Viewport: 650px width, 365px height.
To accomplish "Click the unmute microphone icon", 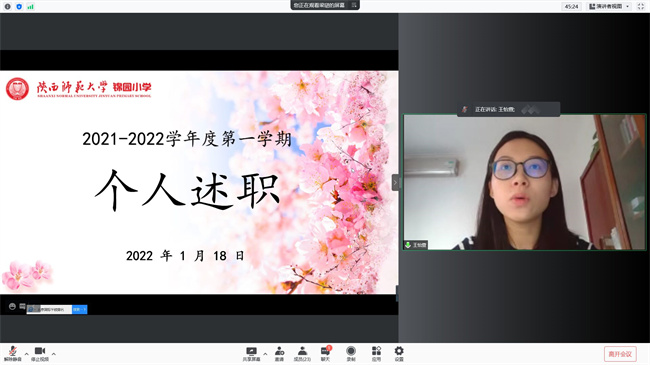I will 12,351.
